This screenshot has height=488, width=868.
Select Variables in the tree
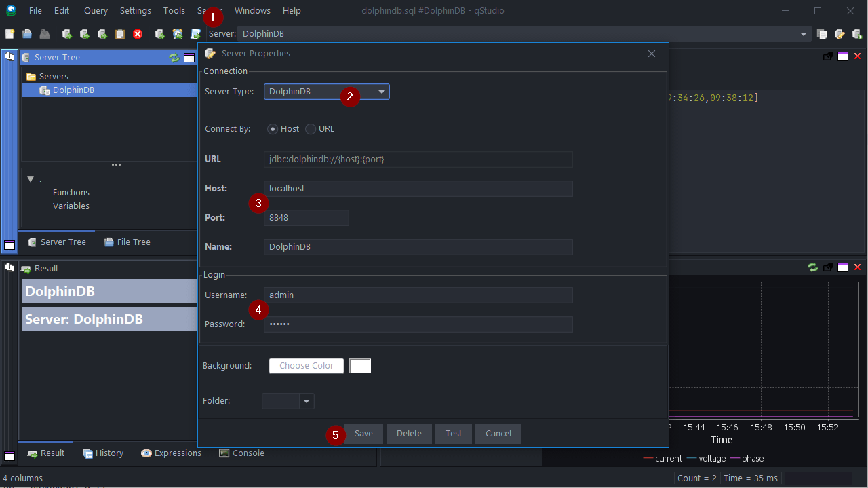click(71, 206)
